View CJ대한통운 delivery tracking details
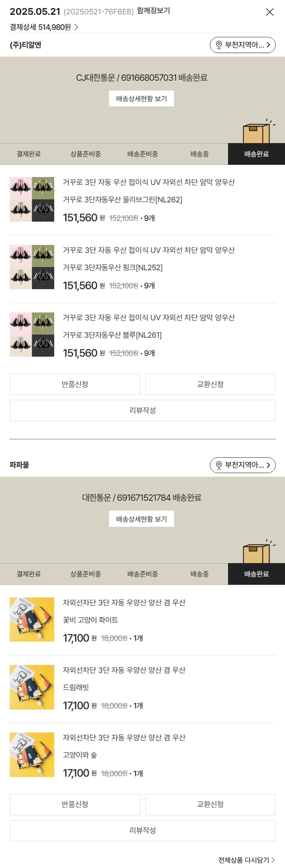 (x=141, y=99)
